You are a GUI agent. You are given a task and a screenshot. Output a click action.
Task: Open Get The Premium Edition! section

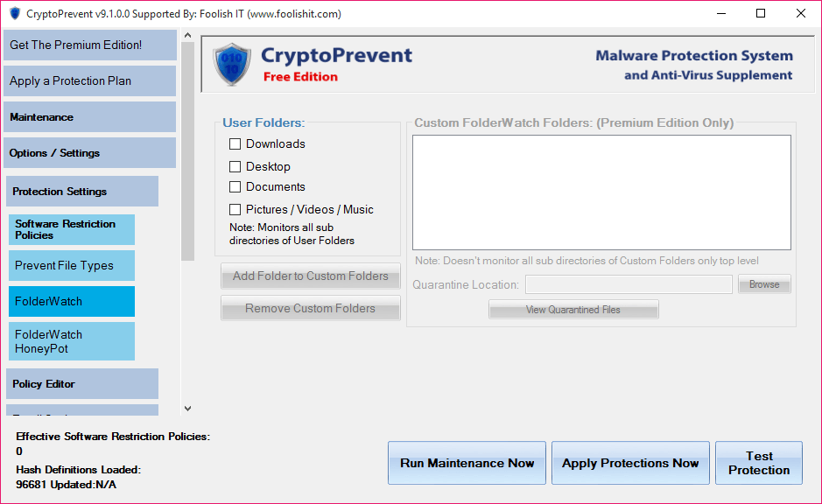[x=89, y=45]
